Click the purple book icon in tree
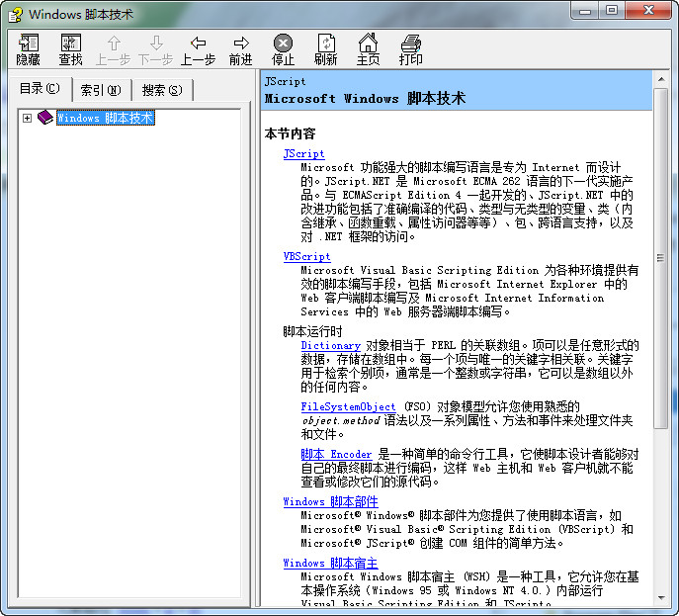The width and height of the screenshot is (679, 616). (x=45, y=118)
